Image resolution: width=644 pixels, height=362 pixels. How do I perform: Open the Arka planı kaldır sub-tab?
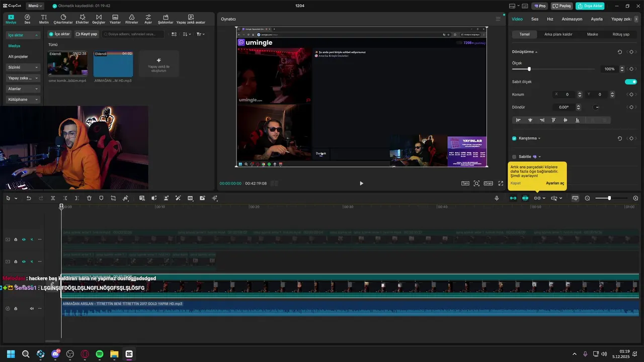click(x=558, y=34)
